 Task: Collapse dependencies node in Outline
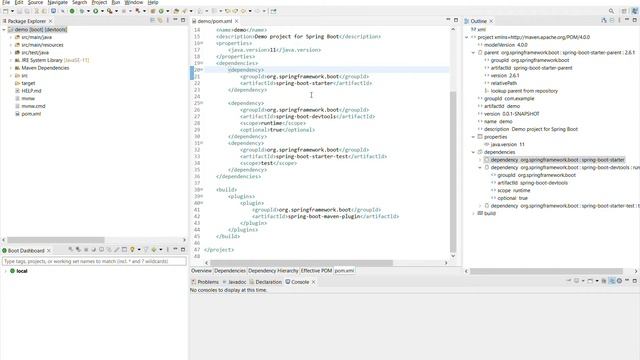pyautogui.click(x=473, y=152)
